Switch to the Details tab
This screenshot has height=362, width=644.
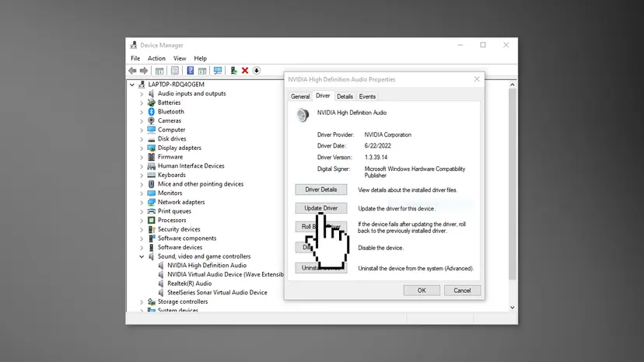pyautogui.click(x=345, y=96)
